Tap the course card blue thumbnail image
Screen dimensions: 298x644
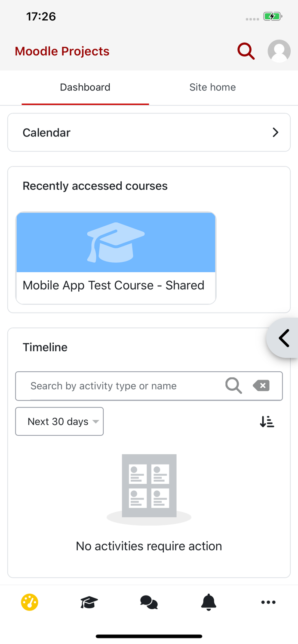click(x=116, y=242)
